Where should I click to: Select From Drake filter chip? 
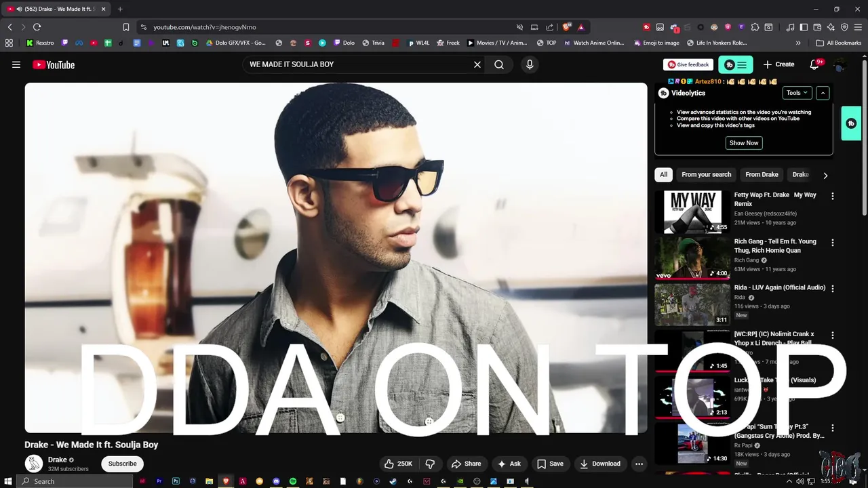pyautogui.click(x=762, y=175)
